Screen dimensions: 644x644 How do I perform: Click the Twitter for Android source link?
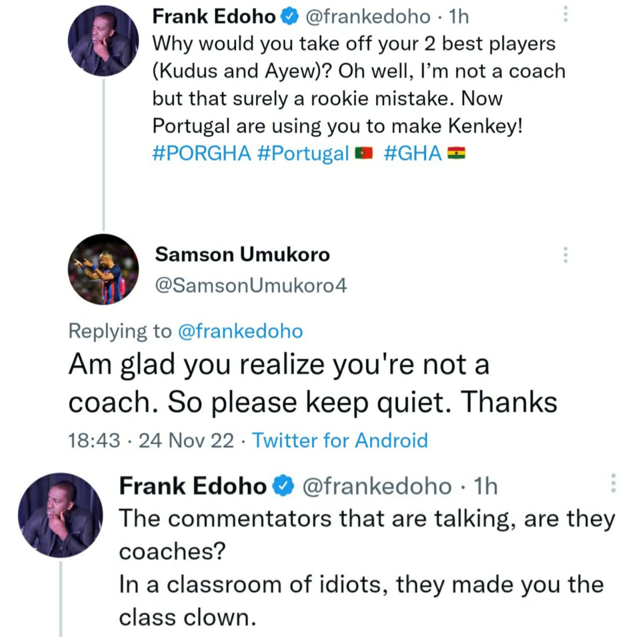tap(340, 440)
